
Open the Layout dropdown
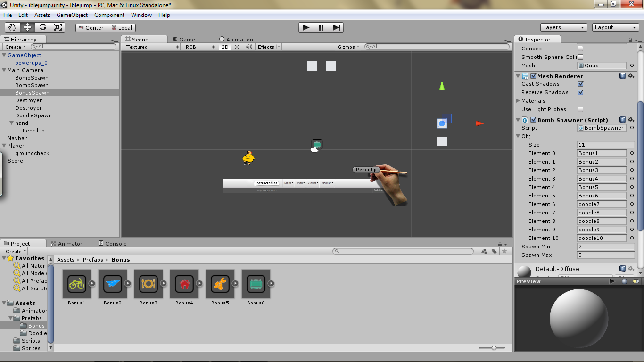click(616, 27)
